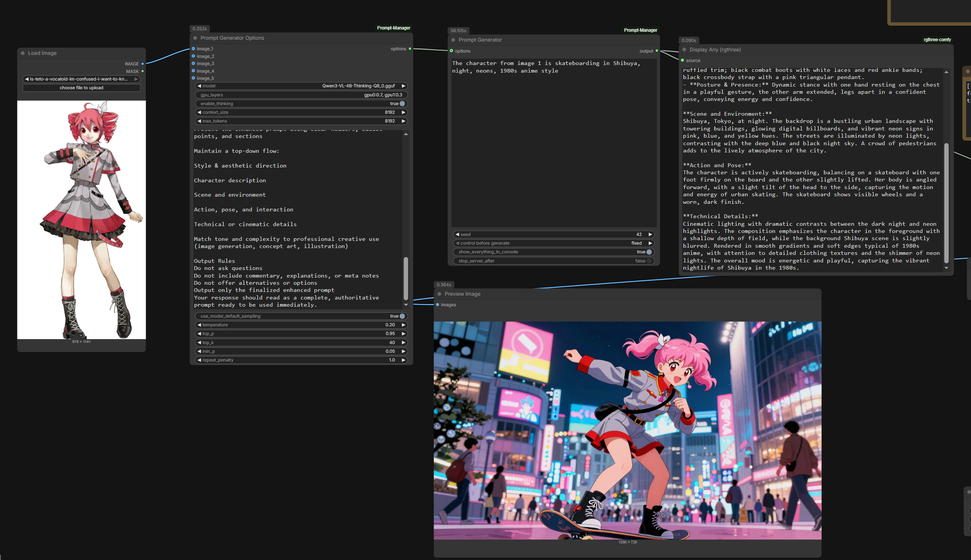This screenshot has height=560, width=971.
Task: Open the image filename selector dropdown
Action: [x=81, y=79]
